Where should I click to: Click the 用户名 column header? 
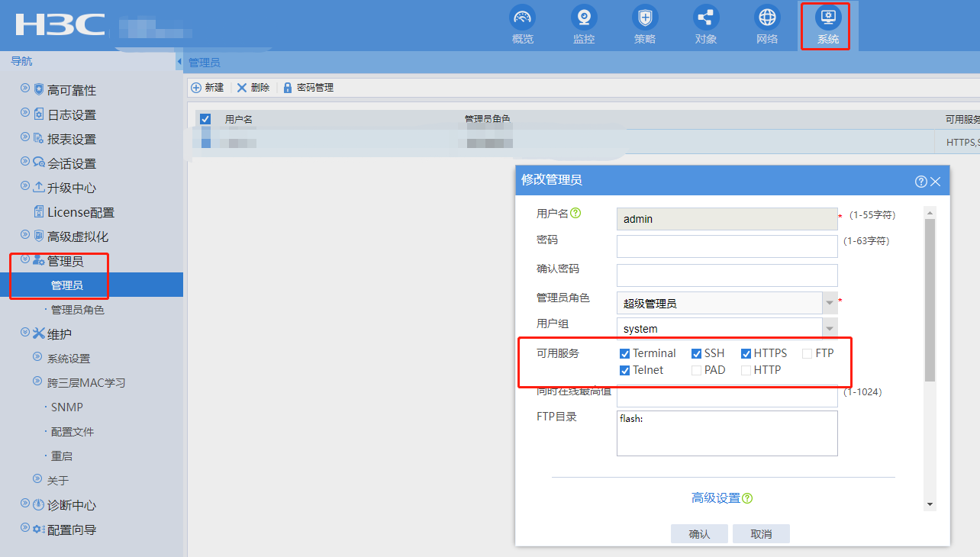[238, 120]
